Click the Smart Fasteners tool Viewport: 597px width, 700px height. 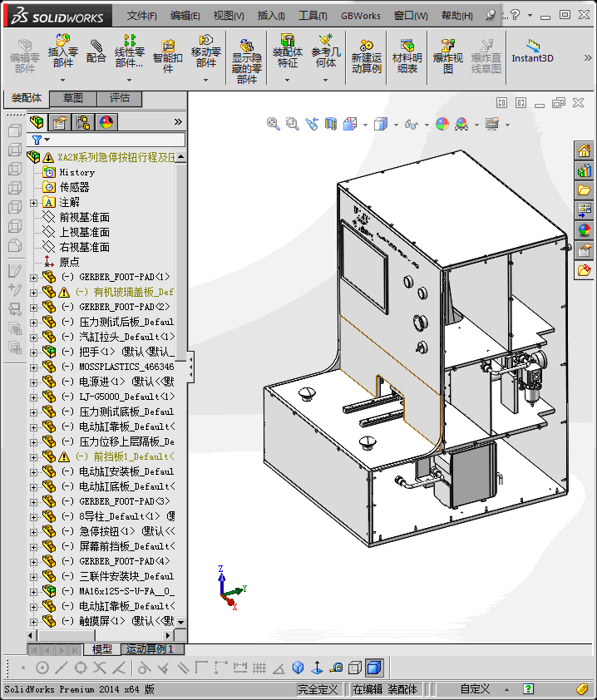(x=167, y=57)
